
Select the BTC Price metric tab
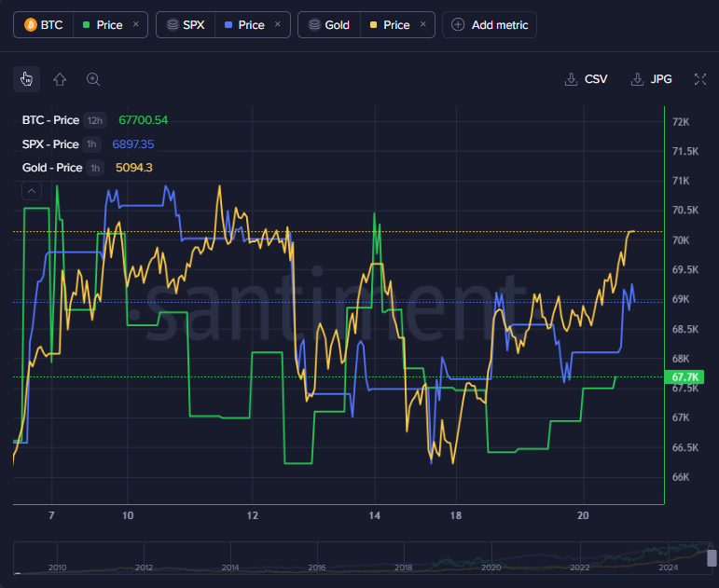click(x=108, y=25)
